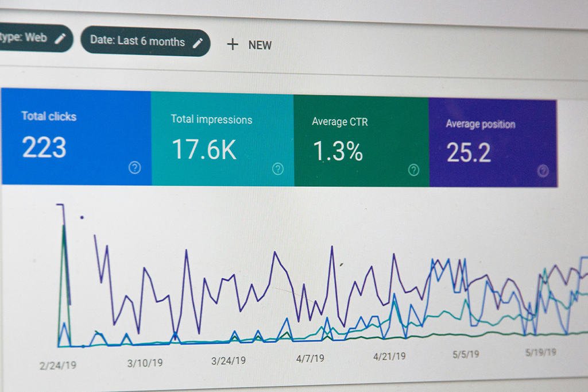
Task: Toggle the Total impressions metric card
Action: coord(222,138)
